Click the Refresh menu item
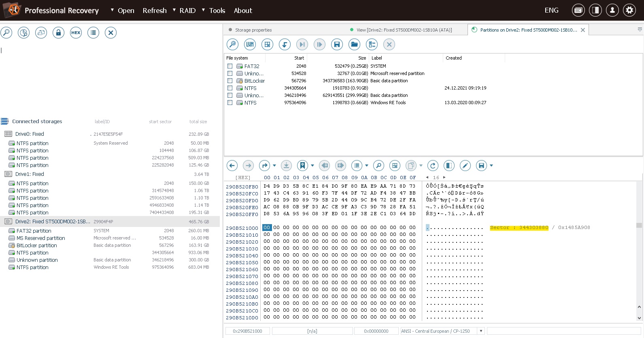This screenshot has height=338, width=644. (x=155, y=11)
